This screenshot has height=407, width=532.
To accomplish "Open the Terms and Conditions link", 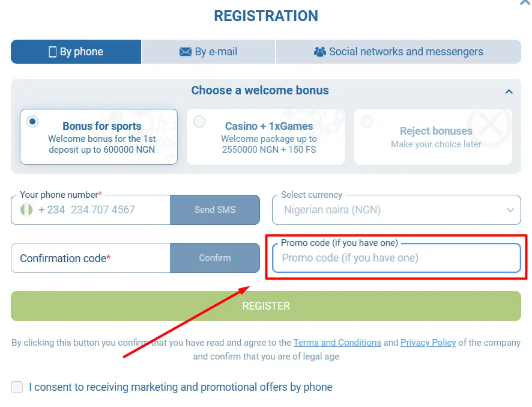I will click(x=337, y=343).
